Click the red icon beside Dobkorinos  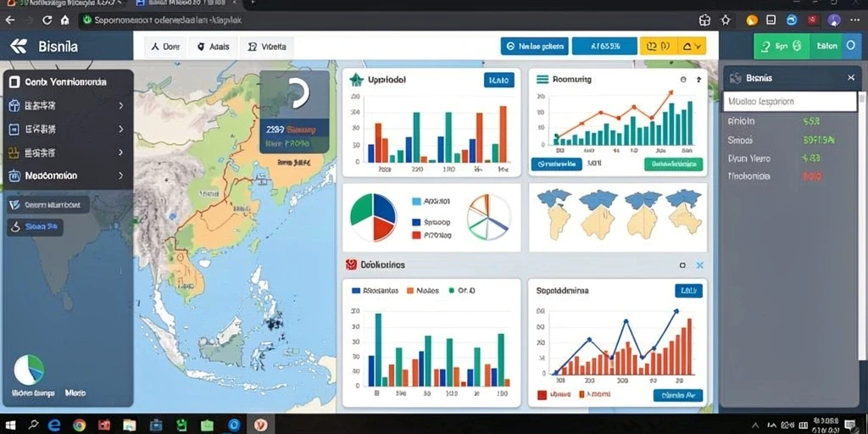coord(350,264)
